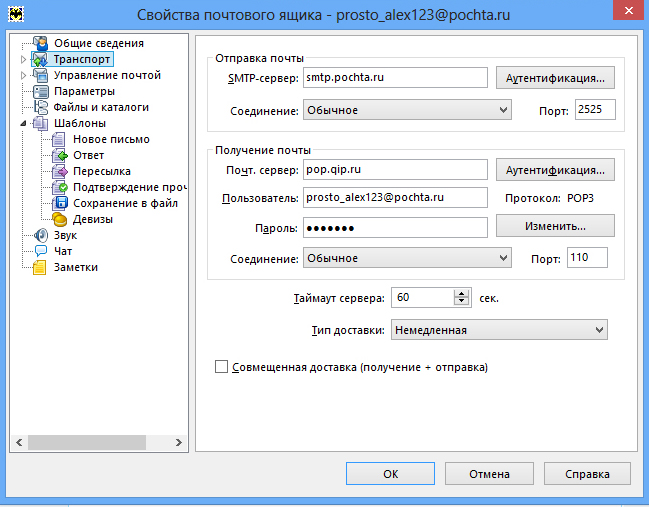Select the Чат speech bubble icon
This screenshot has height=507, width=649.
[41, 251]
